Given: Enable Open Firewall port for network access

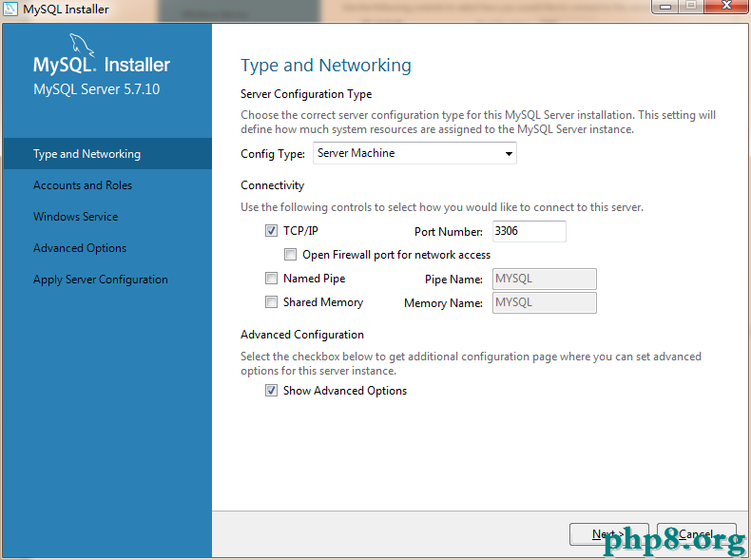Looking at the screenshot, I should pyautogui.click(x=290, y=255).
